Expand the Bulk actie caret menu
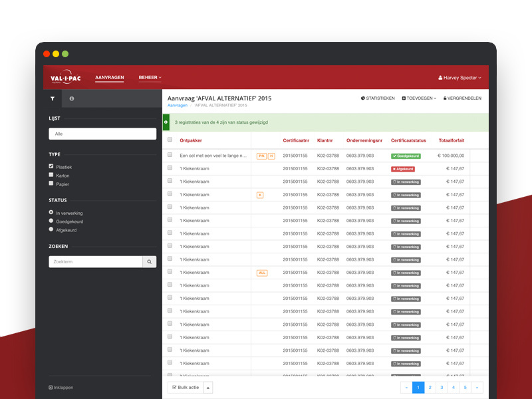This screenshot has height=399, width=532. [208, 387]
